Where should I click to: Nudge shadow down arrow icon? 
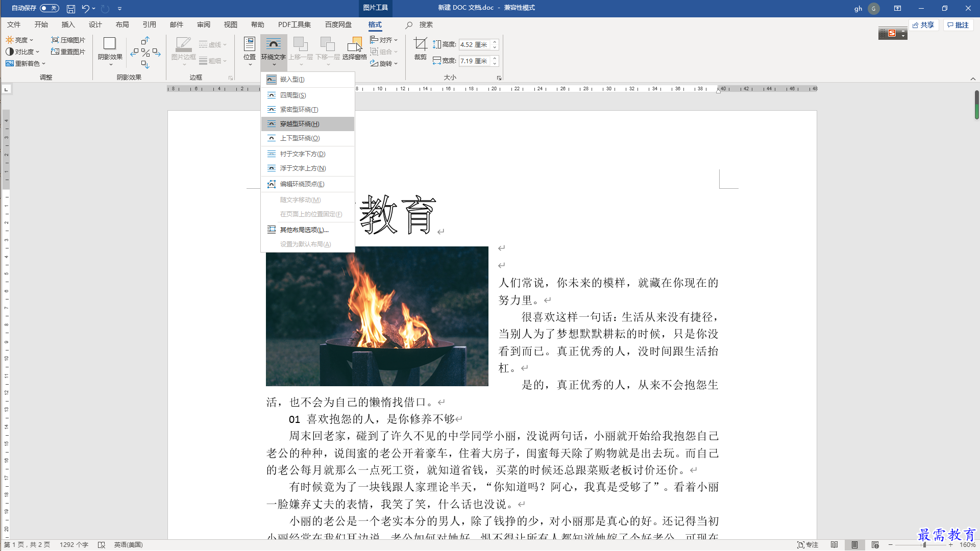[x=145, y=64]
